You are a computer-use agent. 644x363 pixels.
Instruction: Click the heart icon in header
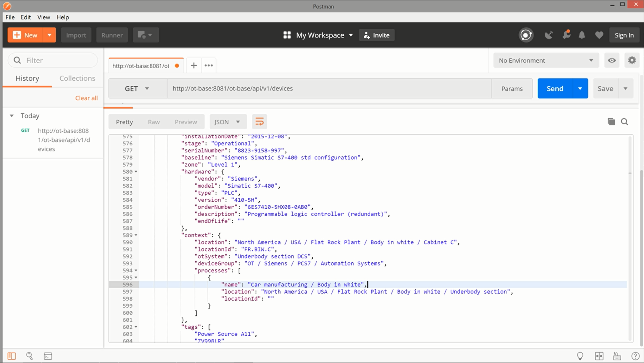(x=599, y=35)
